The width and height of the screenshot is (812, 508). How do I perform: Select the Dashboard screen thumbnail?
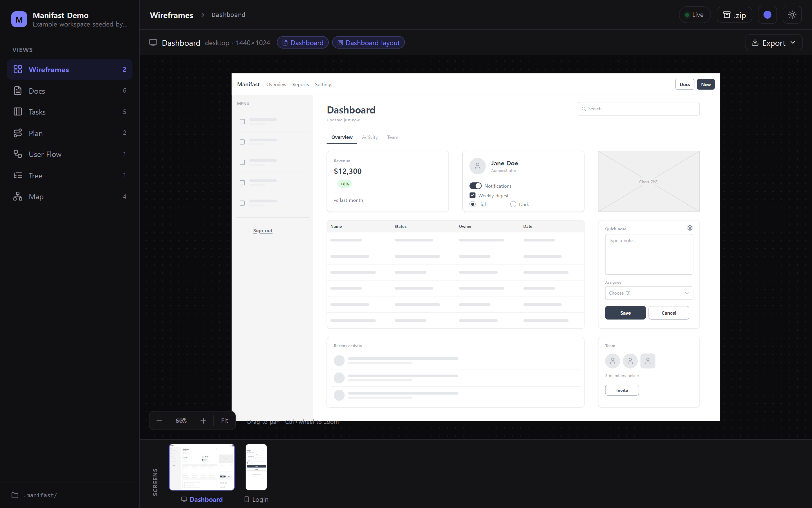[202, 467]
